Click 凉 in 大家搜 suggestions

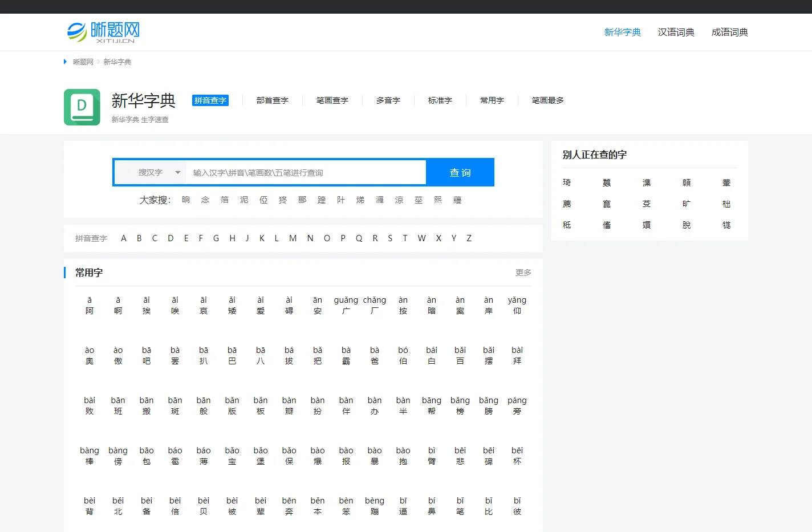tap(399, 200)
